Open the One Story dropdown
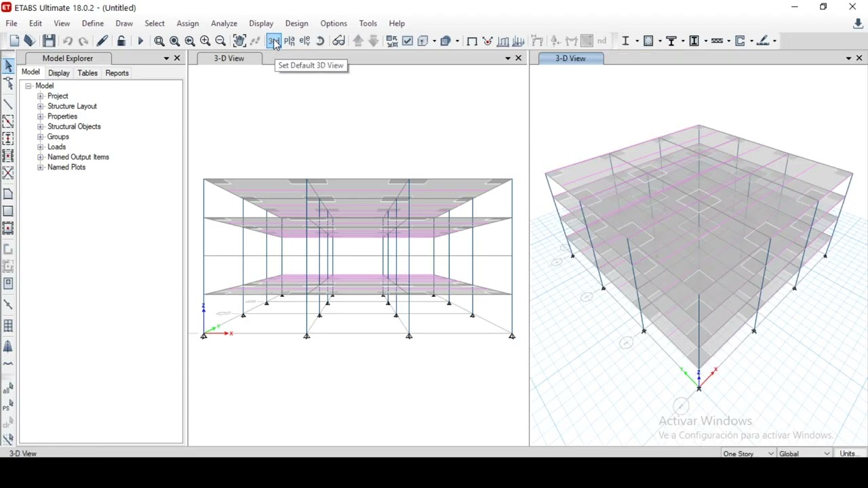Image resolution: width=868 pixels, height=488 pixels. (x=748, y=453)
